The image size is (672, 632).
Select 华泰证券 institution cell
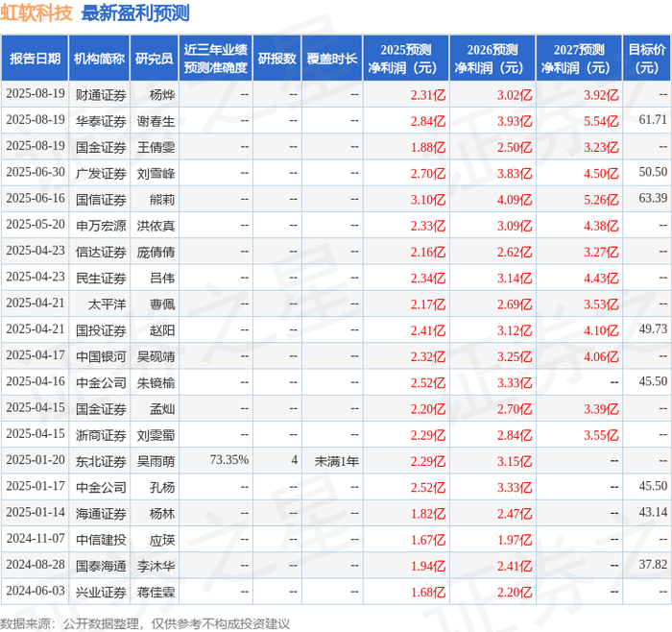coord(101,121)
